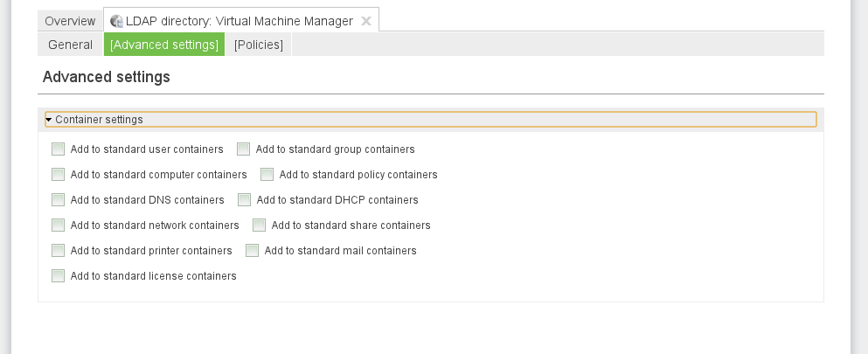Screen dimensions: 868x354
Task: Enable Add to standard network containers
Action: coord(59,226)
